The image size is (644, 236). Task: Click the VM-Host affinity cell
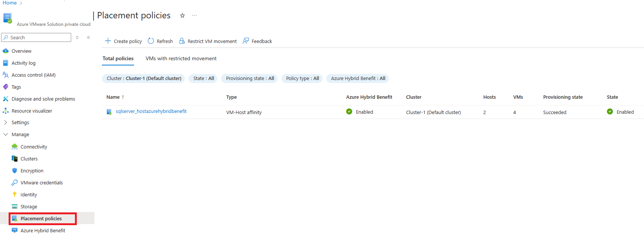point(244,112)
